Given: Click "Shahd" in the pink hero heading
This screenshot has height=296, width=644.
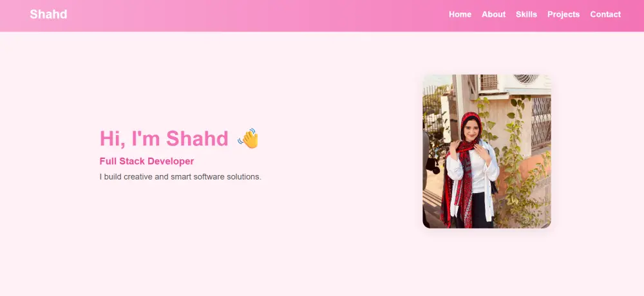Looking at the screenshot, I should pos(197,138).
